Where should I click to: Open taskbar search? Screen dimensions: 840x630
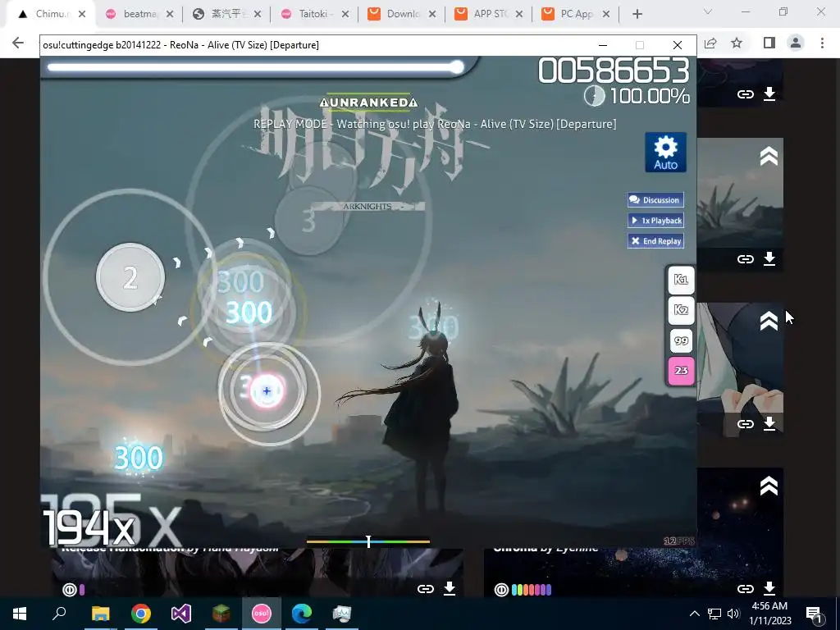[x=59, y=614]
